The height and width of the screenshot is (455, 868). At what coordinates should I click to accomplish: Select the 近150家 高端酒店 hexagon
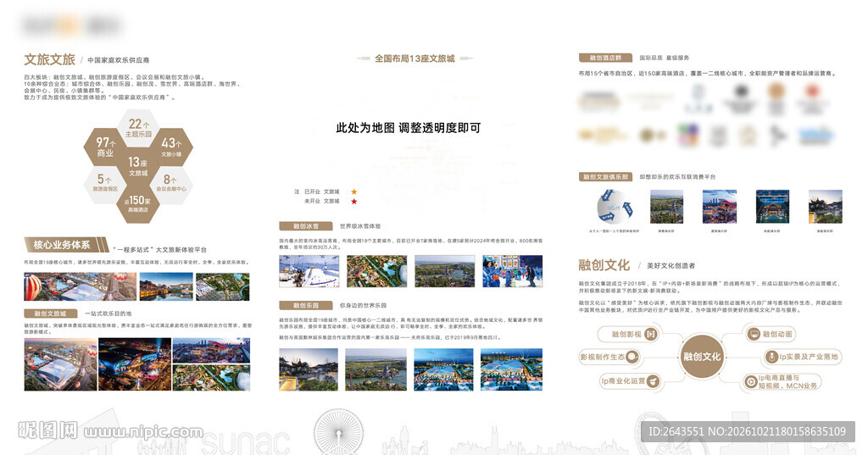pos(138,203)
